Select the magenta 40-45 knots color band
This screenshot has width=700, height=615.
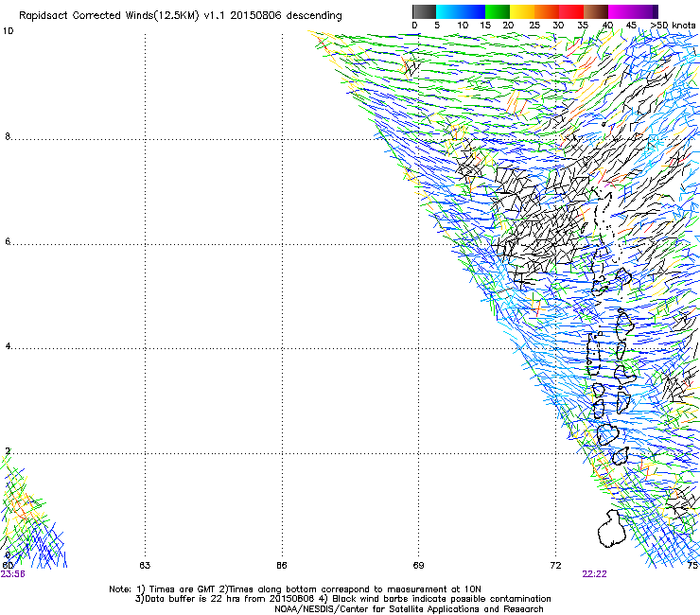tap(621, 11)
